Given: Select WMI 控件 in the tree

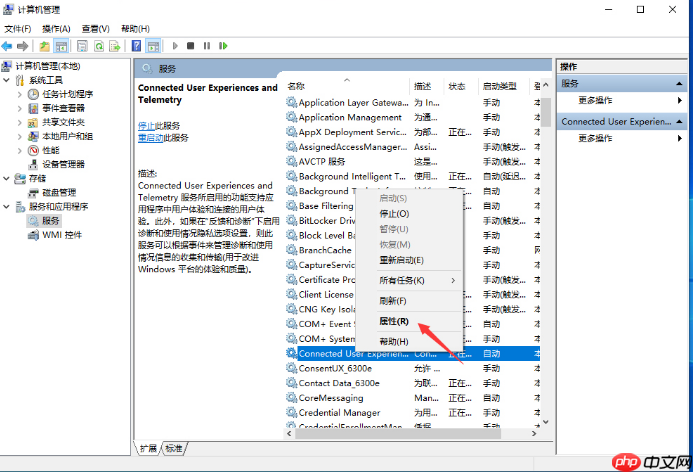Looking at the screenshot, I should pyautogui.click(x=62, y=235).
